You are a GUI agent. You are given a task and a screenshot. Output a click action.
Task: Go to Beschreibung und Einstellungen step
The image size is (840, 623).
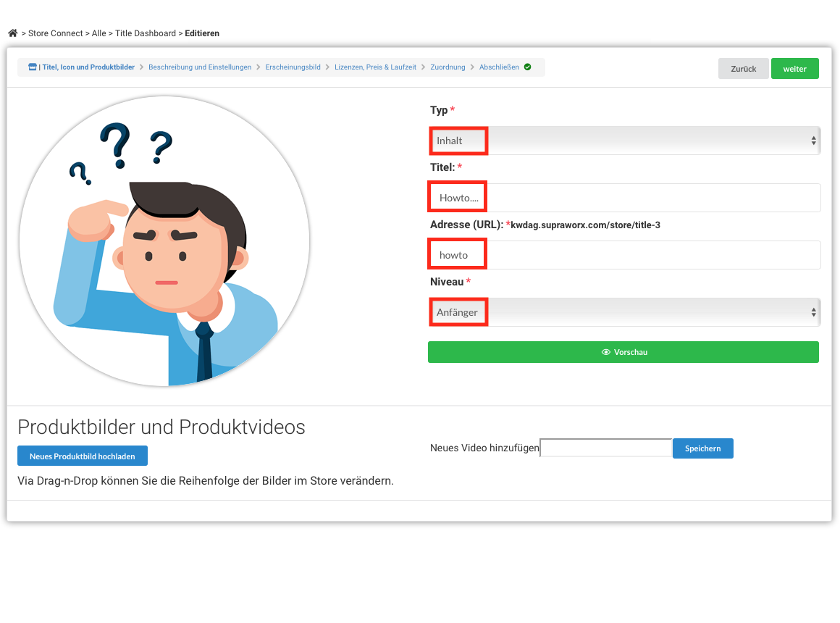point(200,67)
